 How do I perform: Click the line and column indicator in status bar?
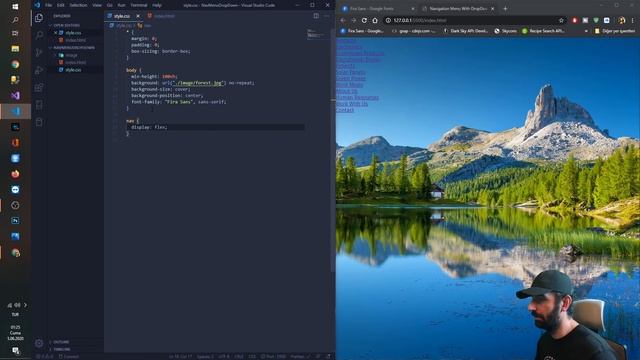(x=180, y=356)
